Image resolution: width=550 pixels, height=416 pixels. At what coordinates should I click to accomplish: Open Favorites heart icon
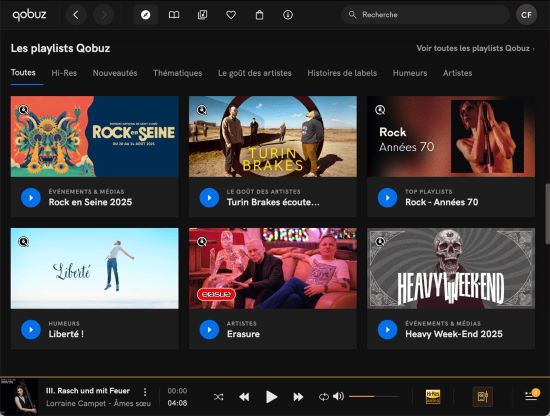pyautogui.click(x=231, y=15)
